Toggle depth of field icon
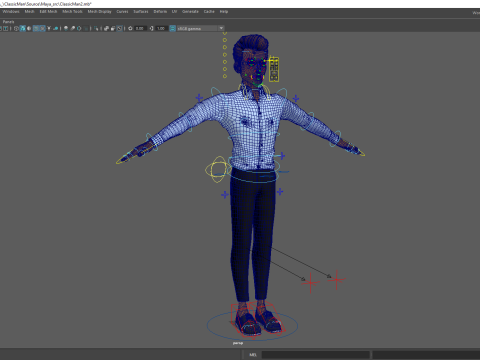This screenshot has height=360, width=480. click(x=86, y=28)
